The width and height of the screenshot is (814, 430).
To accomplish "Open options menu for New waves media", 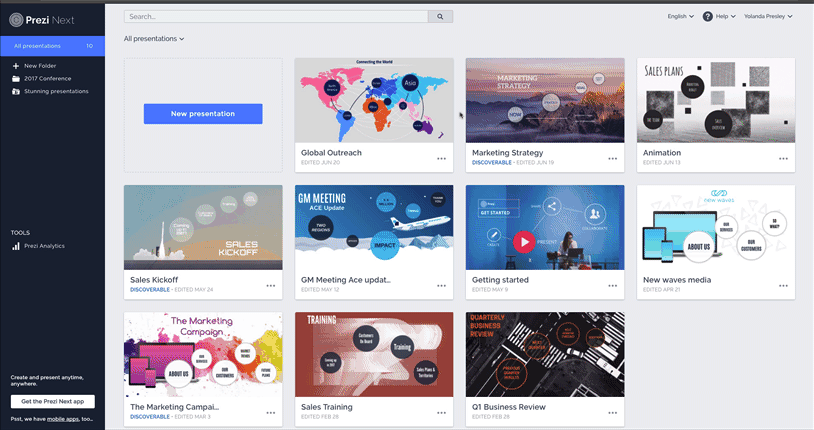I will pyautogui.click(x=783, y=285).
